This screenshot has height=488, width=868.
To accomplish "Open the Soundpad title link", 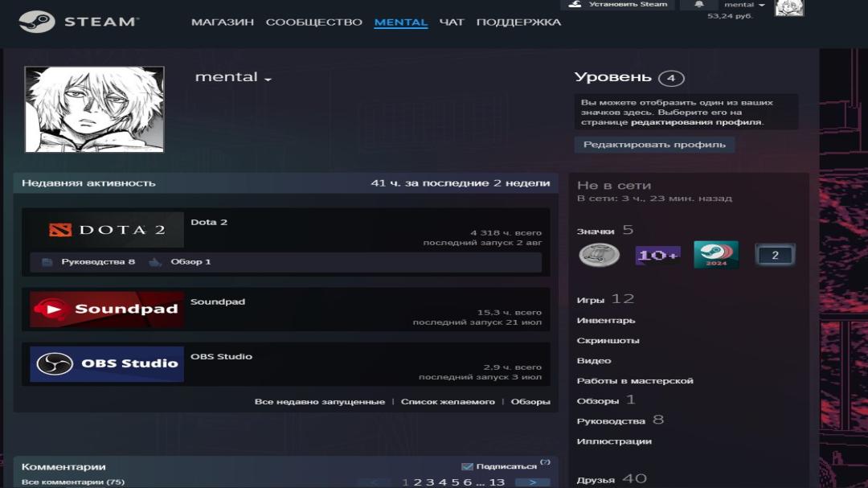I will pos(218,301).
